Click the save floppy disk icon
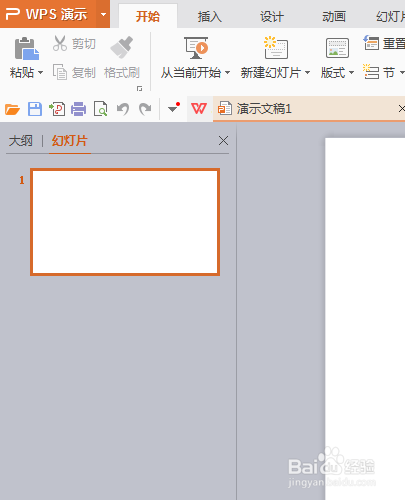 coord(35,109)
